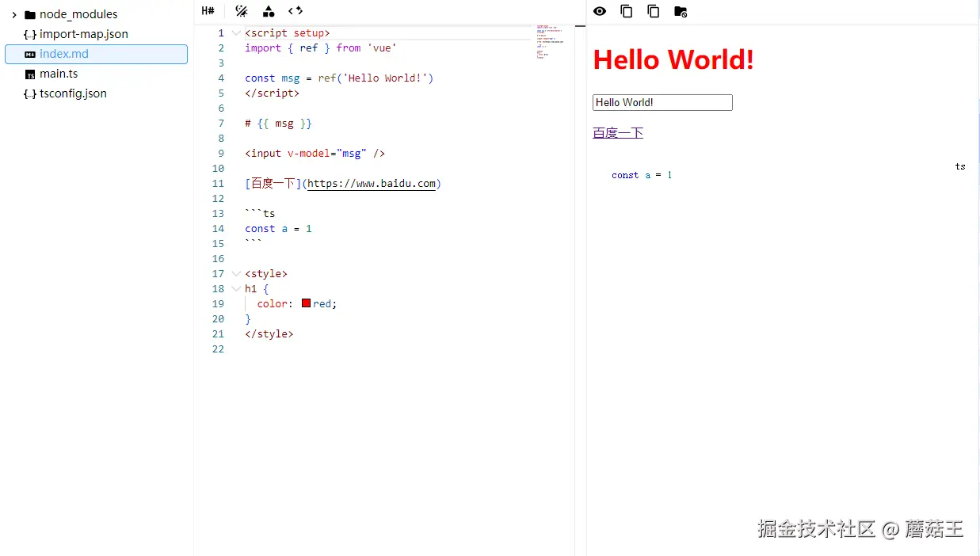Click the first copy icon above the preview
This screenshot has height=556, width=980.
[626, 11]
